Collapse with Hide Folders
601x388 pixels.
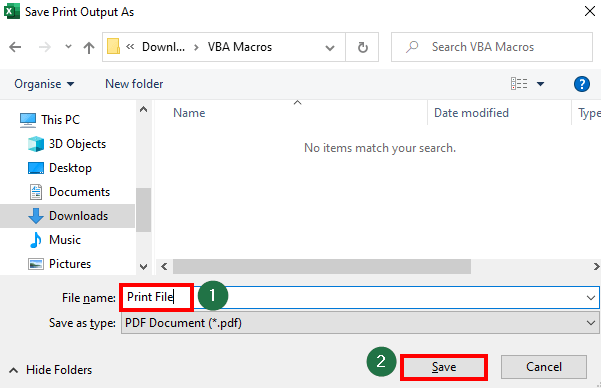[x=51, y=370]
